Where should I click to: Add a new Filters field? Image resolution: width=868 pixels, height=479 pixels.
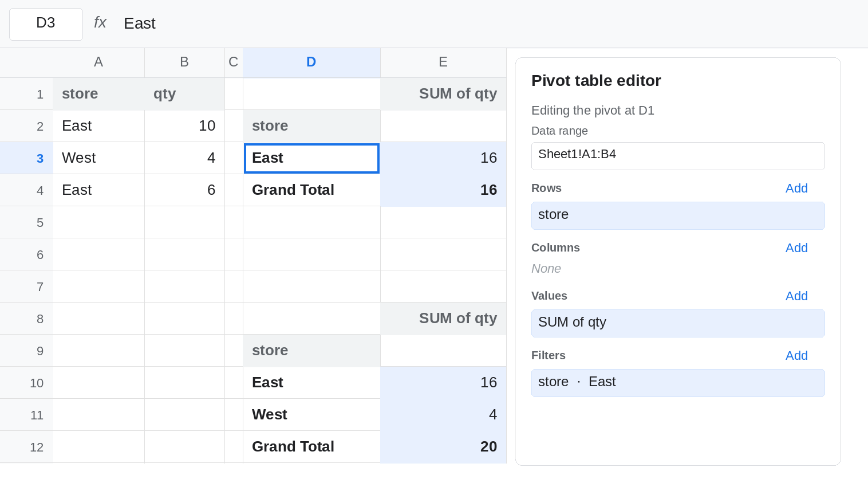(796, 356)
